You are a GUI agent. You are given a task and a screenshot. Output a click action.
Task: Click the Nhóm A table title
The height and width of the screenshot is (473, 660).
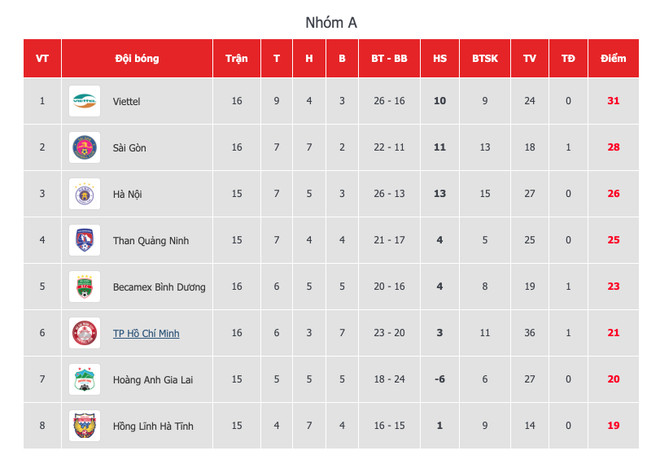pyautogui.click(x=330, y=21)
